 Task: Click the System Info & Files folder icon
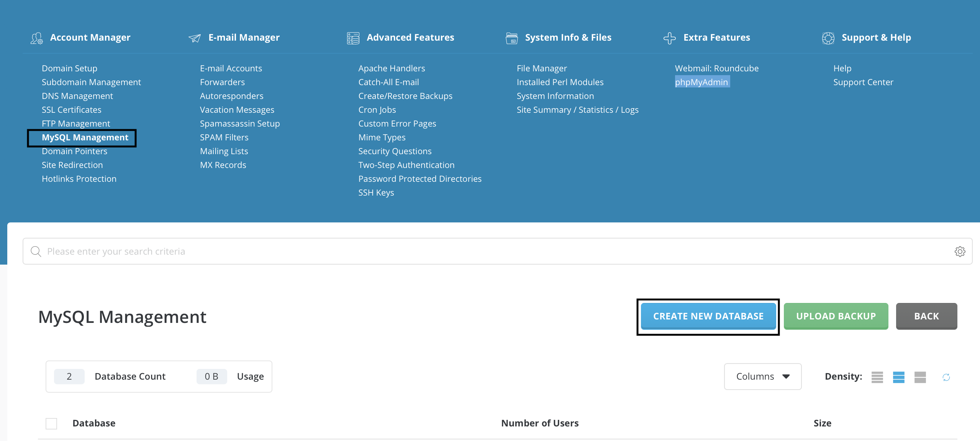coord(511,38)
